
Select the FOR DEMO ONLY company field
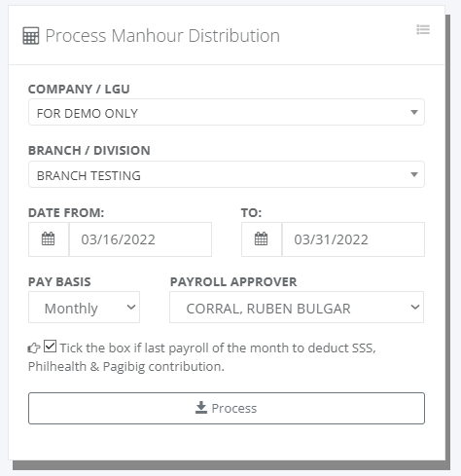(227, 112)
